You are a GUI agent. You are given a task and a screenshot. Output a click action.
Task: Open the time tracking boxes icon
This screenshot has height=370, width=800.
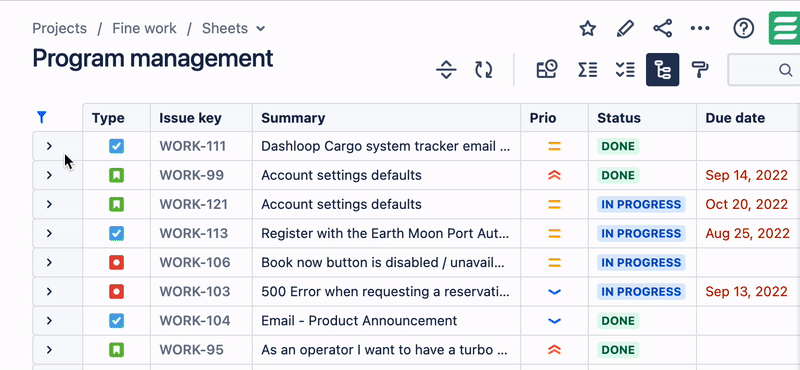pos(547,69)
